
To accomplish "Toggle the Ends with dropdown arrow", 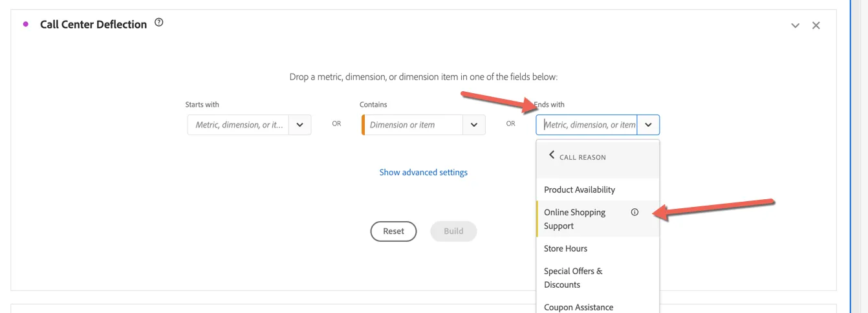I will point(648,125).
